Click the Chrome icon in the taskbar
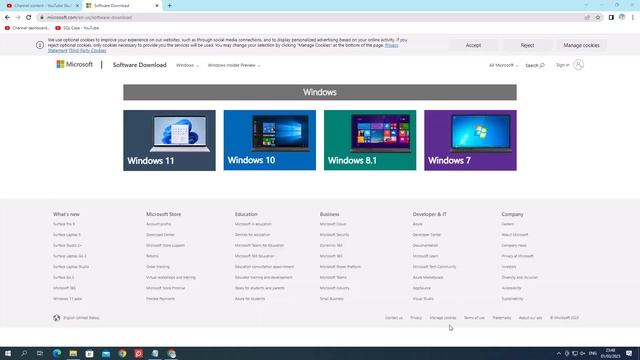The height and width of the screenshot is (360, 640). (122, 353)
